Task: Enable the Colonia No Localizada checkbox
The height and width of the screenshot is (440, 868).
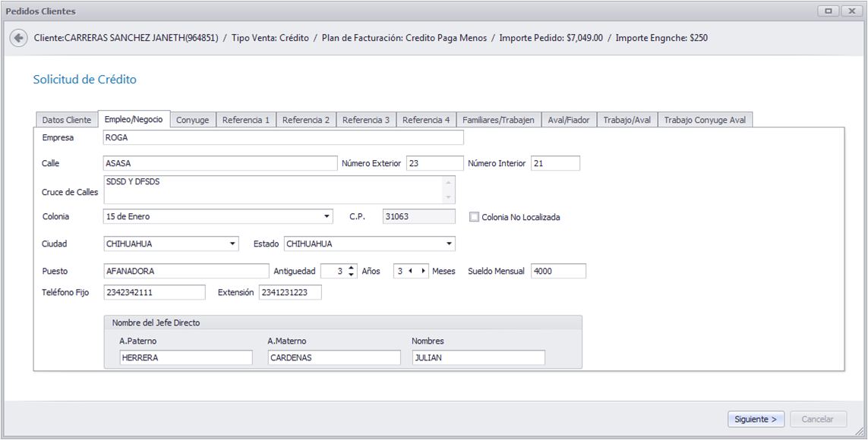Action: [x=474, y=217]
